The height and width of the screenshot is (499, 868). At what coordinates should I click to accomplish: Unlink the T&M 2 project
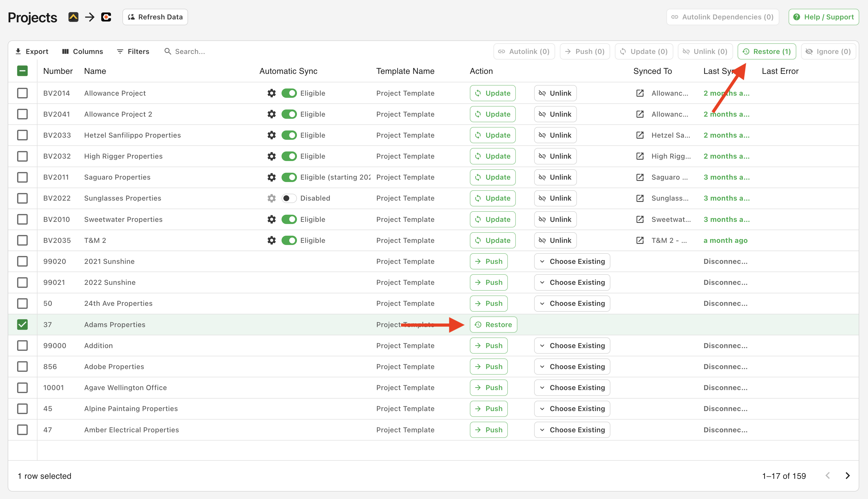555,240
